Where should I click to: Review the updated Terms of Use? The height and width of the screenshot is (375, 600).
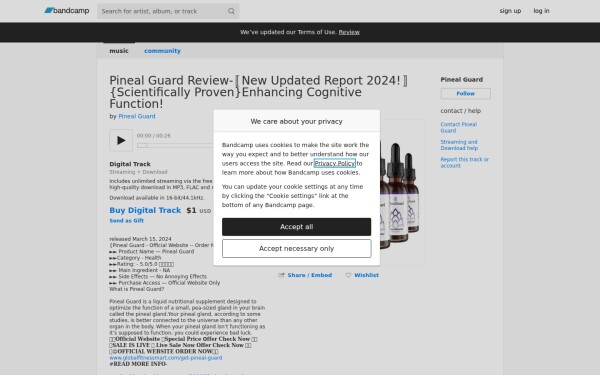coord(349,32)
